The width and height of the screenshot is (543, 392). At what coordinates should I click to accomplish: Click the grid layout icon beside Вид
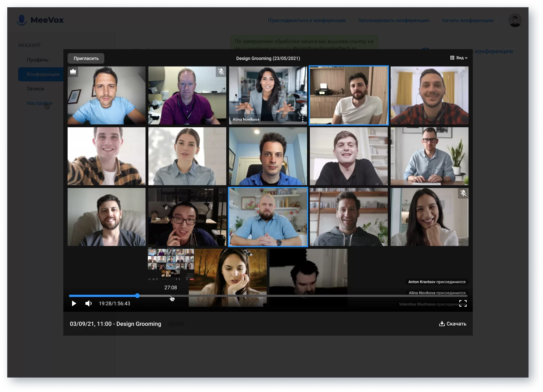click(452, 58)
